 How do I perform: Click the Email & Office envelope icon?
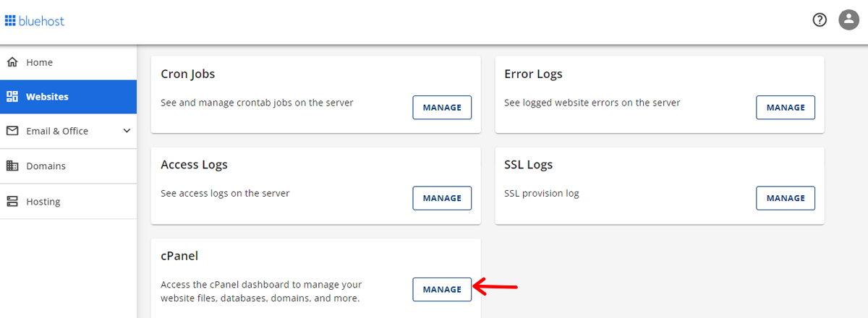(x=12, y=131)
